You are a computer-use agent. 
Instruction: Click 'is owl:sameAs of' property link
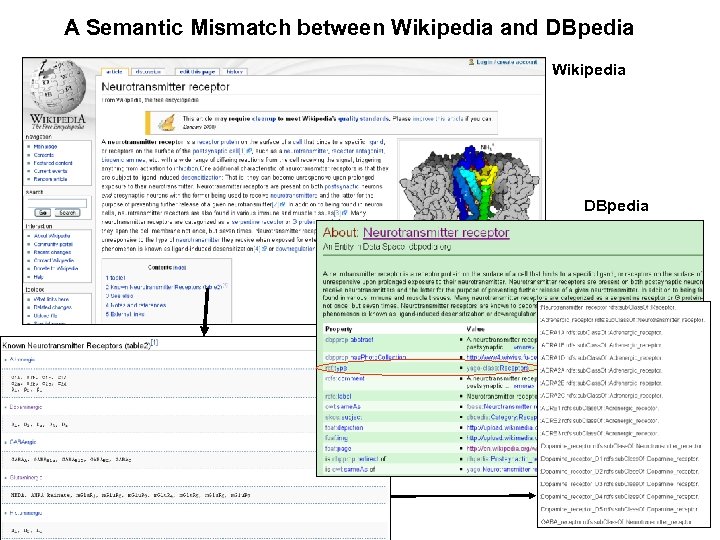[x=350, y=470]
